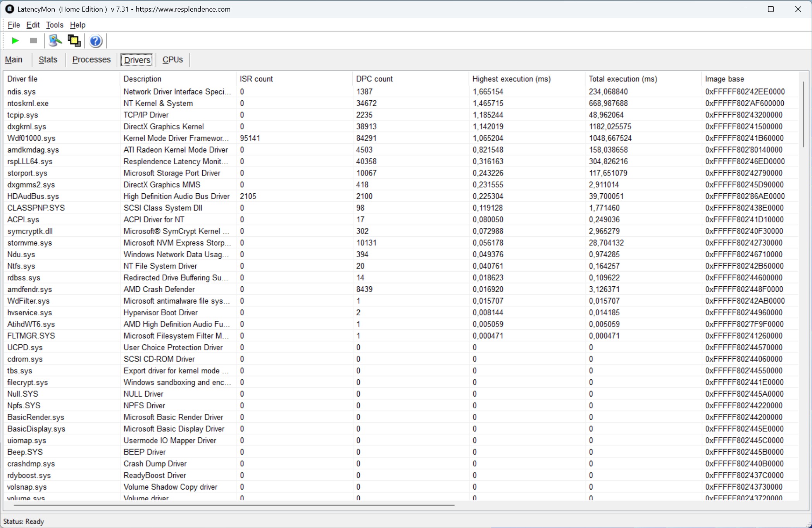This screenshot has width=812, height=528.
Task: Open the Options (tools) toolbar icon
Action: tap(55, 41)
